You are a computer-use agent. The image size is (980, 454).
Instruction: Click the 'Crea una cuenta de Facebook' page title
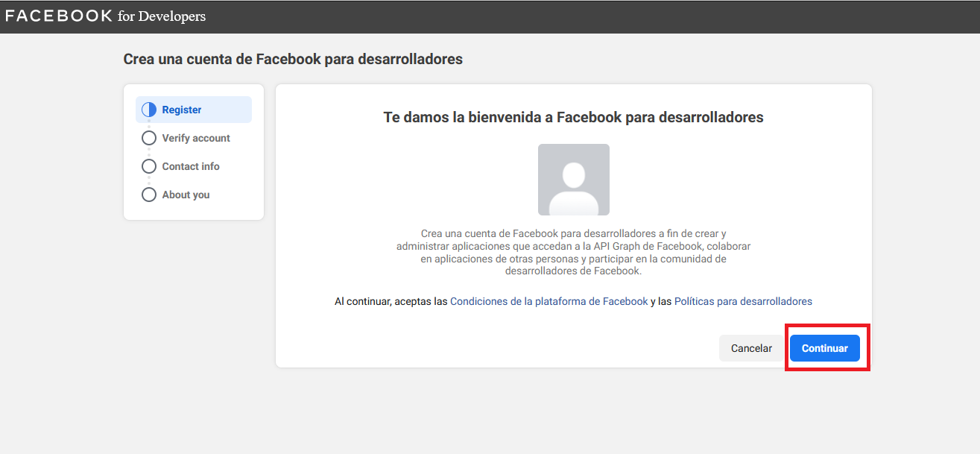[x=292, y=59]
